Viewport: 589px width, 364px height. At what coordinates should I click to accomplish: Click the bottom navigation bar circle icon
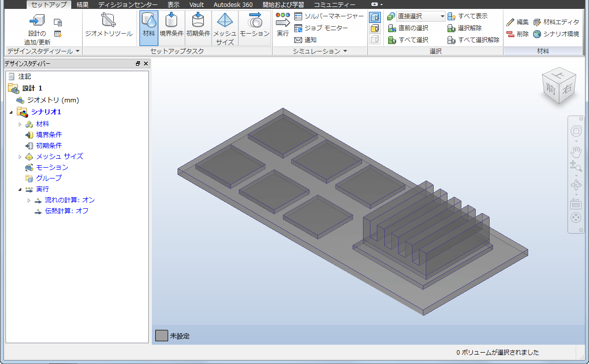point(576,218)
